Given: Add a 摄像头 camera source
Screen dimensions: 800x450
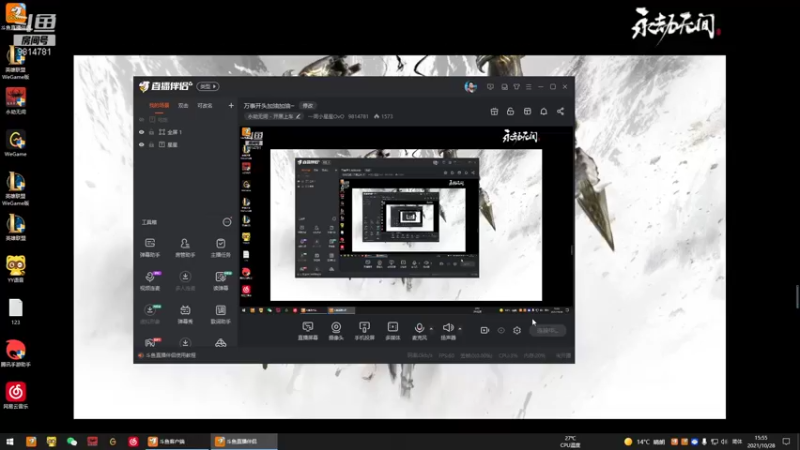Looking at the screenshot, I should (336, 331).
